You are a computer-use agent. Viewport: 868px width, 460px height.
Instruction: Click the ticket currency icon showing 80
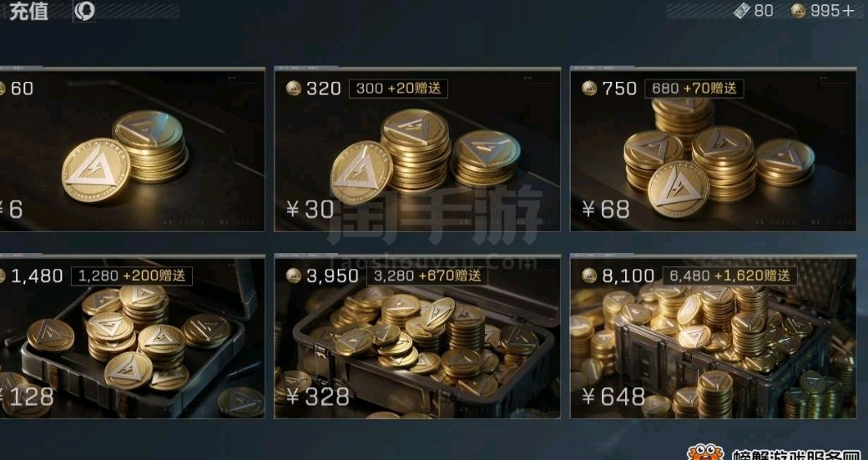tap(742, 11)
